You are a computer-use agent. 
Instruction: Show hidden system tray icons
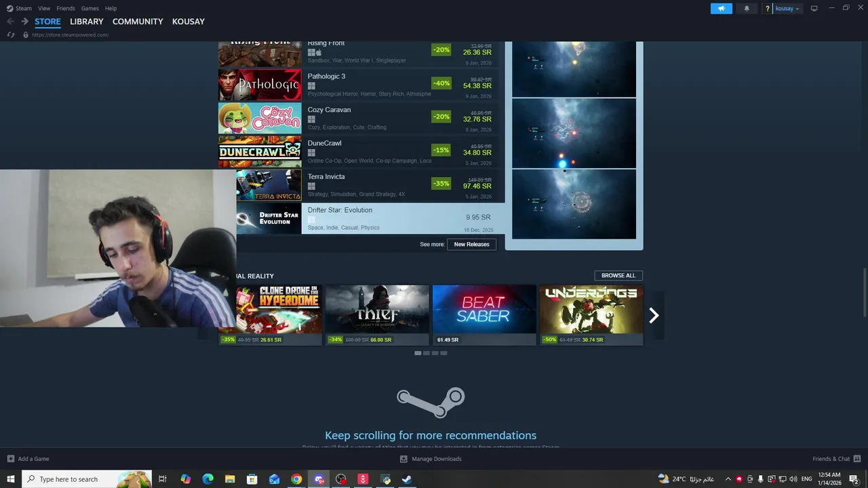pos(728,479)
